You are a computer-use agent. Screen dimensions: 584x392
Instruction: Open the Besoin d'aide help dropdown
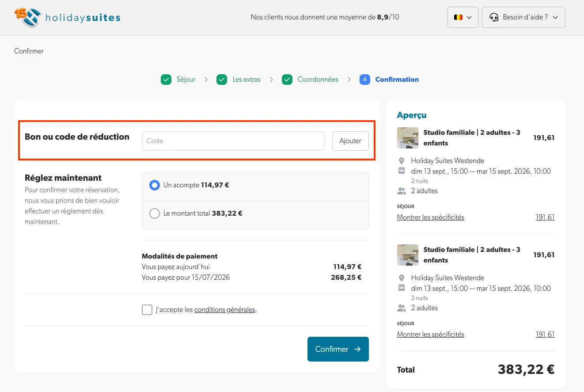click(x=523, y=17)
